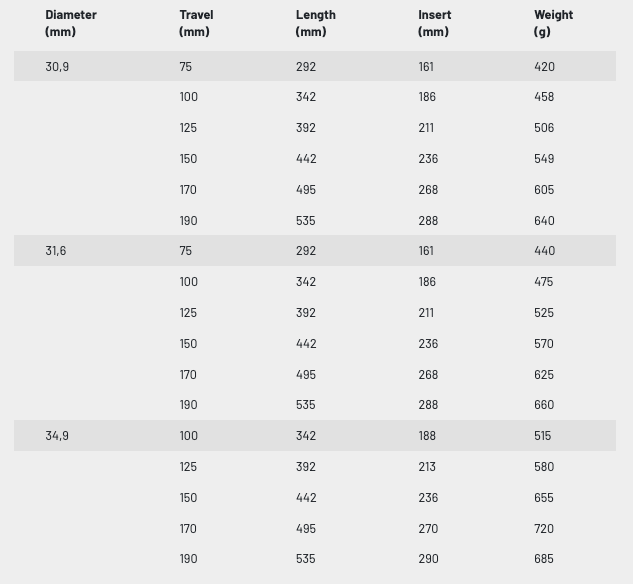Click the weight value 515
Screen dimensions: 633x584
coord(543,436)
